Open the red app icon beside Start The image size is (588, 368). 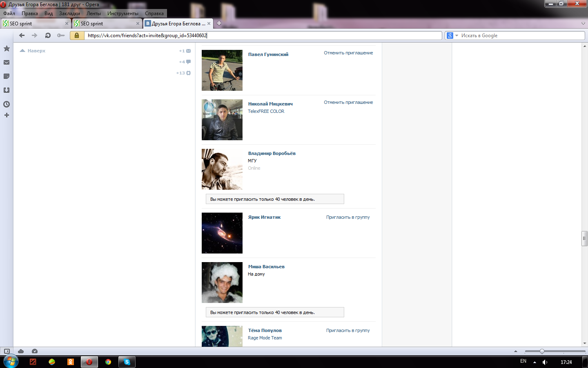[33, 362]
